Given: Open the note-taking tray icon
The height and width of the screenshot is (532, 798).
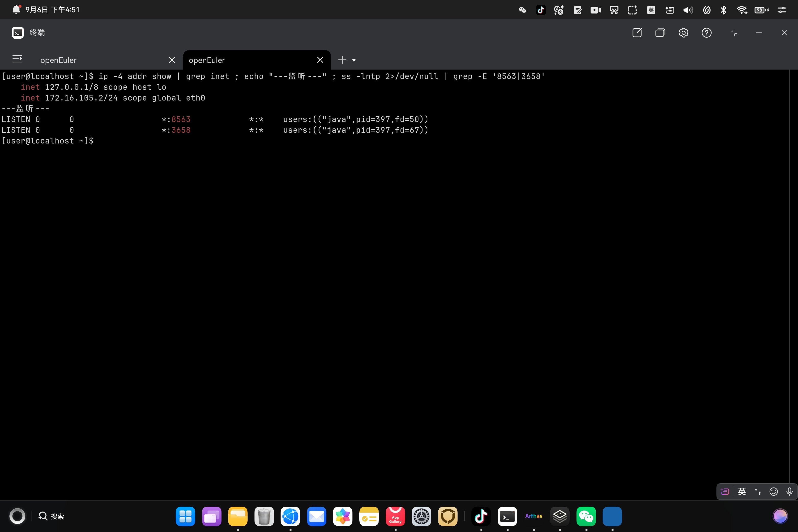Looking at the screenshot, I should (578, 10).
